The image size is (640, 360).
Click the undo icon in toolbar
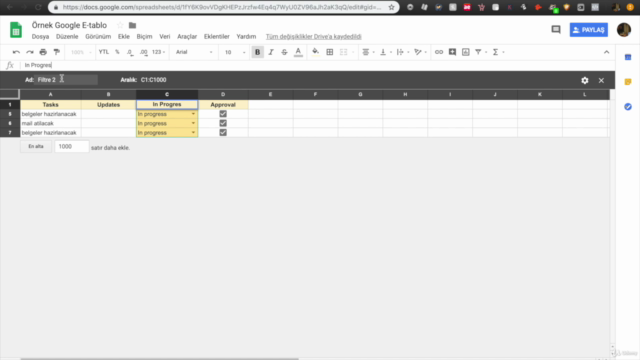(16, 52)
